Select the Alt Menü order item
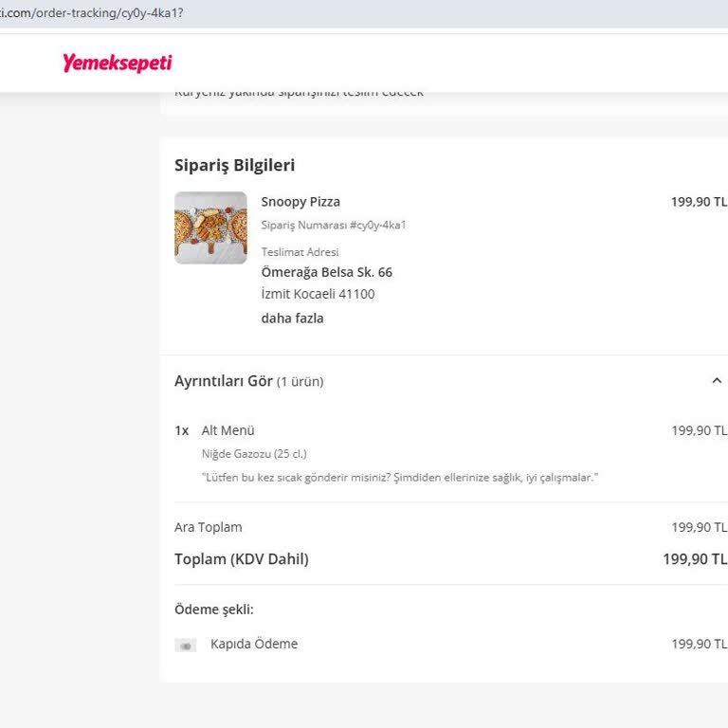The height and width of the screenshot is (728, 728). (x=227, y=430)
